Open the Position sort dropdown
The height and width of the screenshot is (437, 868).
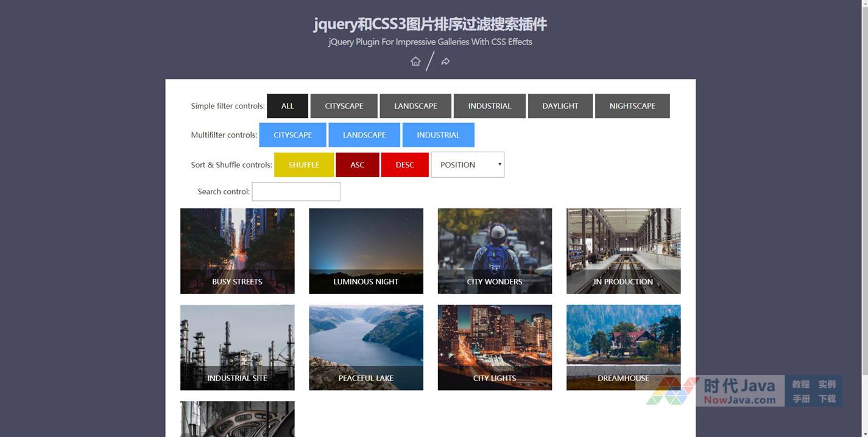467,165
